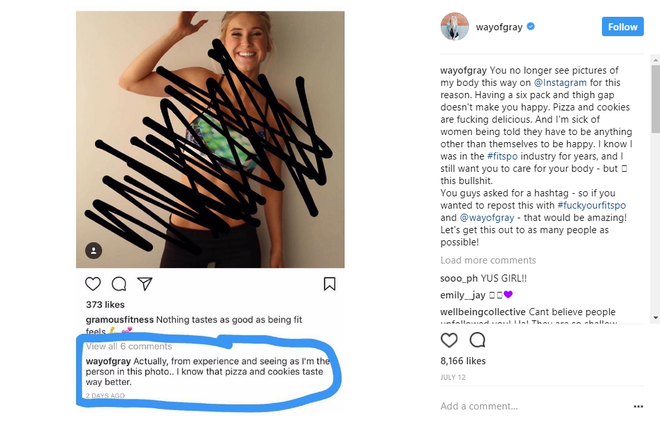Open the three-dot more options menu

tap(638, 406)
